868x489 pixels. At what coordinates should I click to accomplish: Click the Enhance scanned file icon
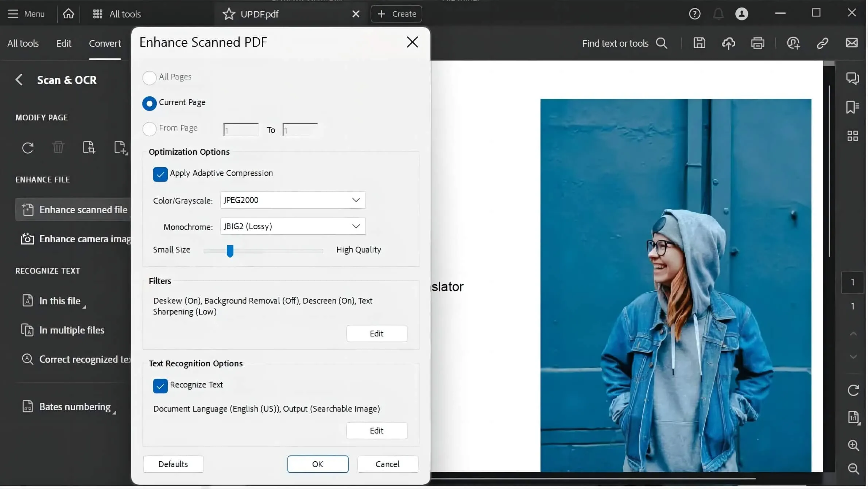pos(27,210)
